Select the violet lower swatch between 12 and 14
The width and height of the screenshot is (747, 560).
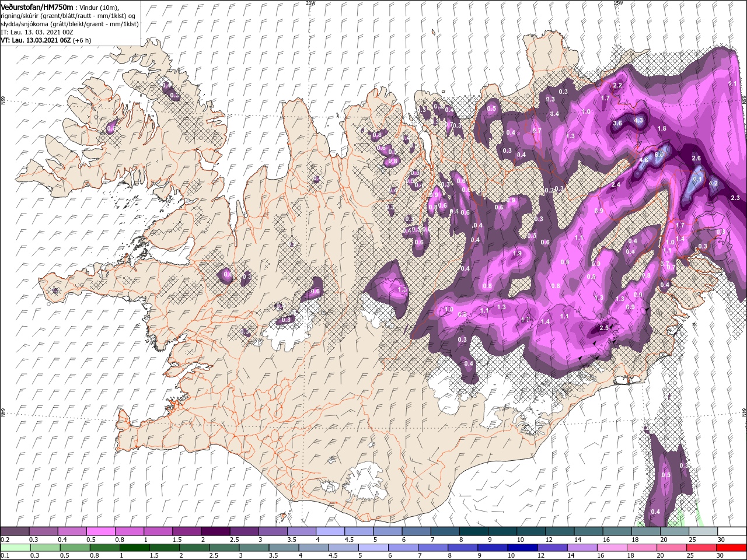[x=552, y=548]
